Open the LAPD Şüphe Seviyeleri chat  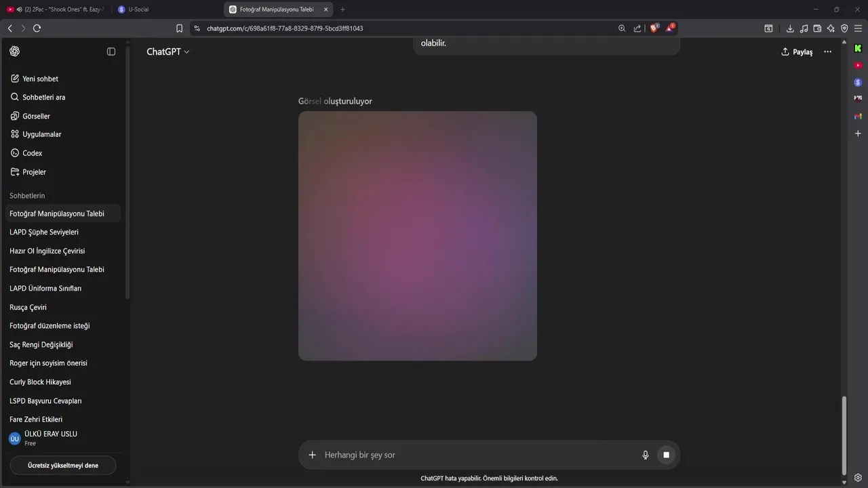click(x=63, y=232)
